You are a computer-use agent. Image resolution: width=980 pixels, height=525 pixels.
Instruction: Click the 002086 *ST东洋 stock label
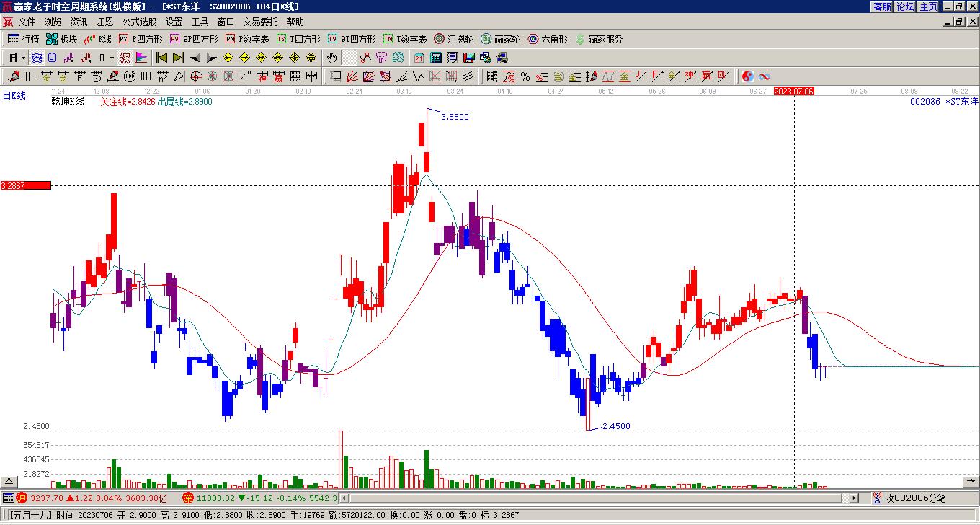[944, 102]
